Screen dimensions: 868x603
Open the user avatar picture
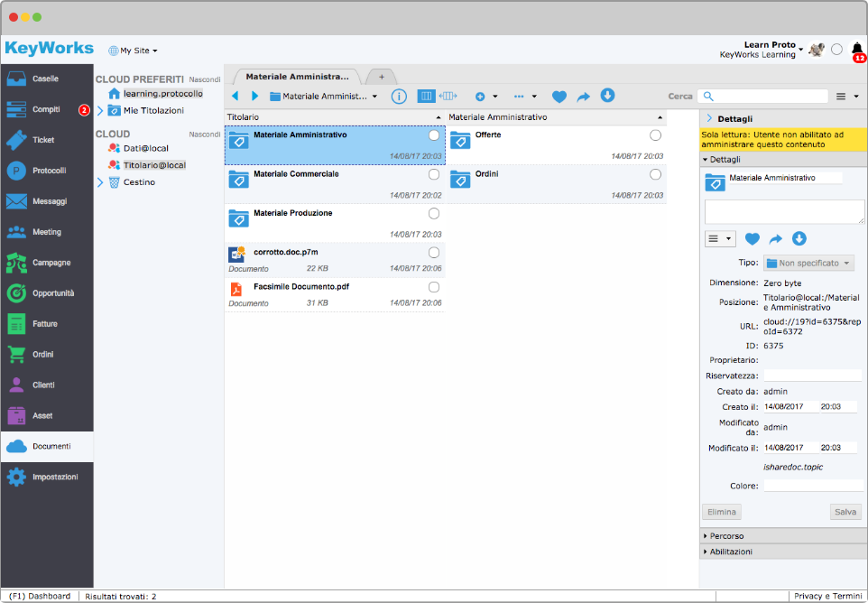[816, 50]
